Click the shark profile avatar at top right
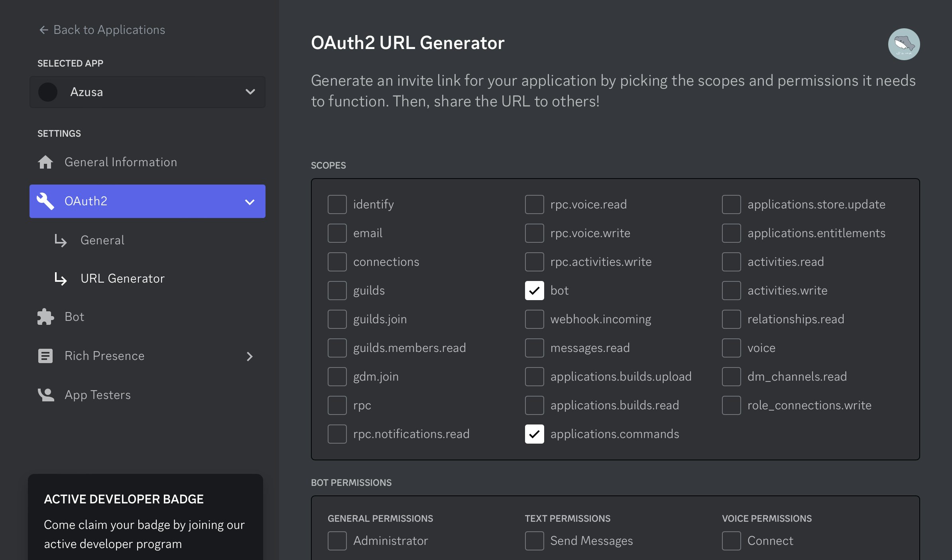Viewport: 952px width, 560px height. (904, 44)
